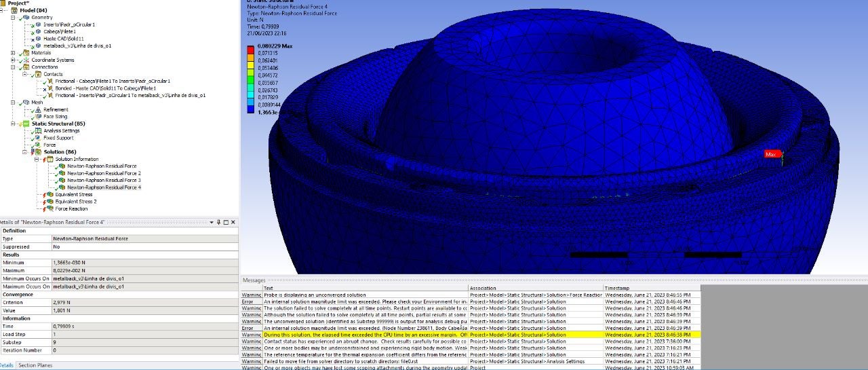Click the Inserto\Padr_oCircular1 body icon

pos(38,24)
